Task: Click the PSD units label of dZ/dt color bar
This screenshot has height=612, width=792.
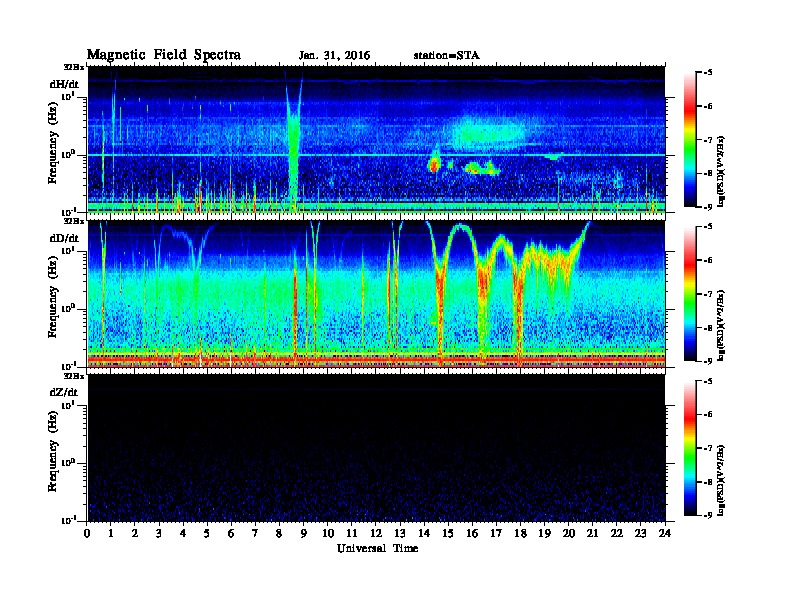Action: coord(721,480)
